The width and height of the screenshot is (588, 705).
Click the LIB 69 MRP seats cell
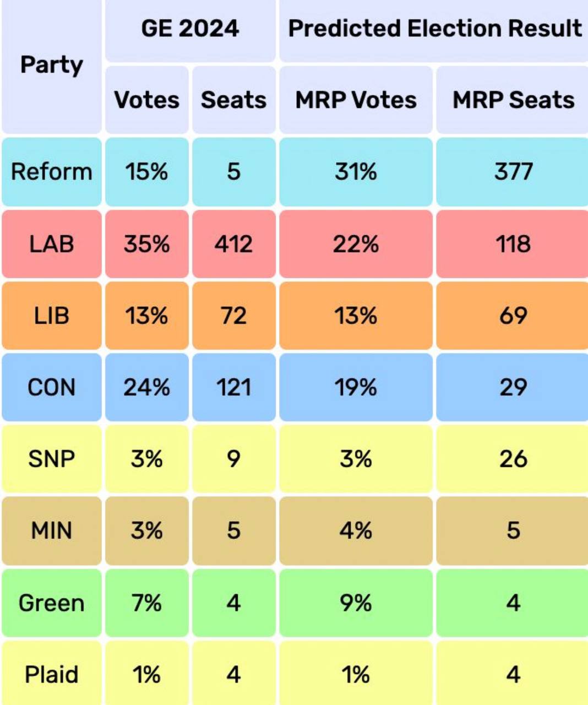tap(513, 316)
